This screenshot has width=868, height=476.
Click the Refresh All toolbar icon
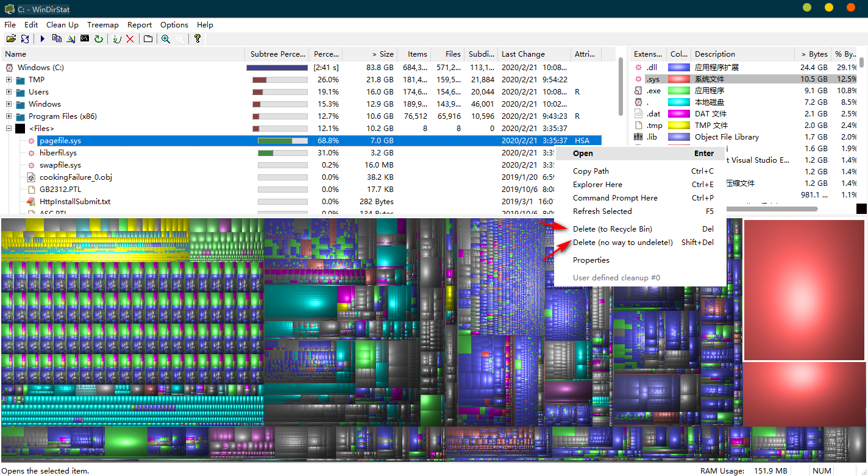click(25, 39)
